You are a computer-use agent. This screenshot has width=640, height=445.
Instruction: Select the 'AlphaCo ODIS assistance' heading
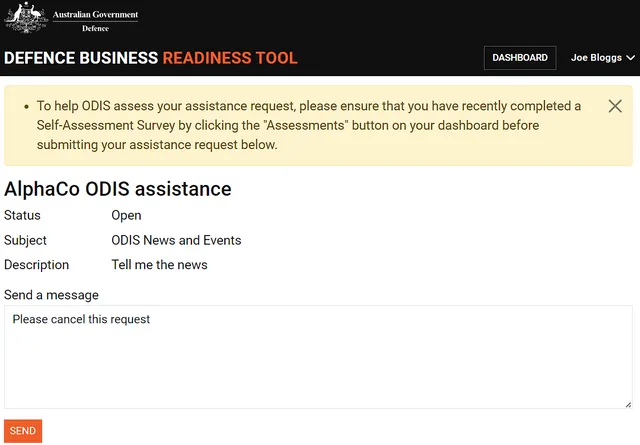point(118,189)
